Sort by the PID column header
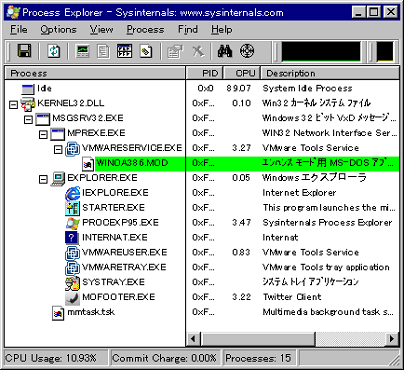 [x=204, y=73]
